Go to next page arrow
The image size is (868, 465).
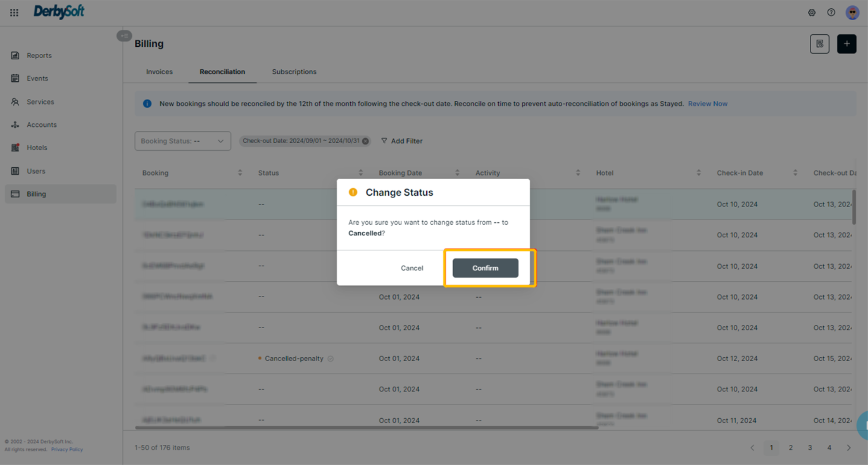coord(849,447)
